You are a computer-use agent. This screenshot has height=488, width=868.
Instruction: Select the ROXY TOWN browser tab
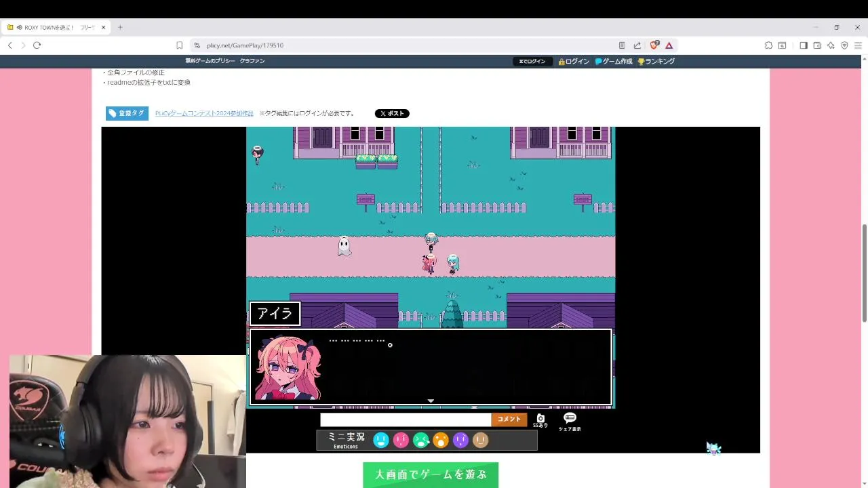point(56,27)
